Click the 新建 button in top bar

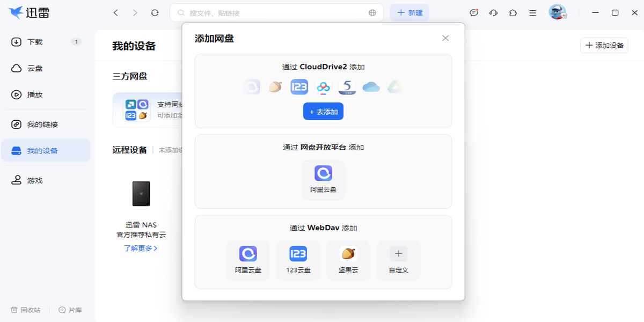(x=409, y=13)
